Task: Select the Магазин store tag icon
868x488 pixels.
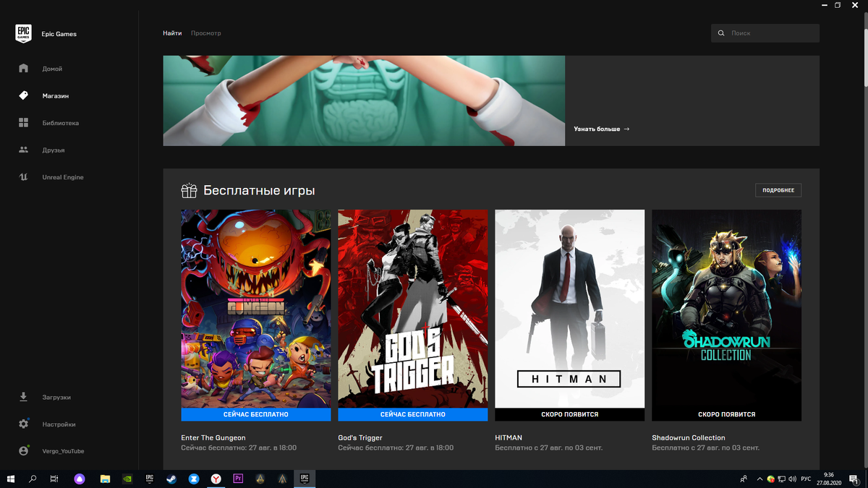Action: tap(23, 95)
